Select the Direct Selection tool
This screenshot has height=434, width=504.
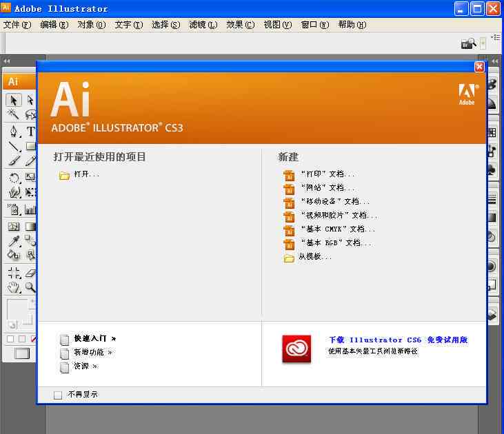pos(30,100)
